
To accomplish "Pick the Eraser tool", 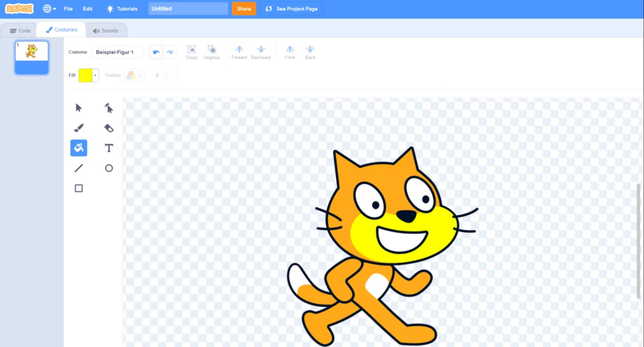I will [109, 128].
